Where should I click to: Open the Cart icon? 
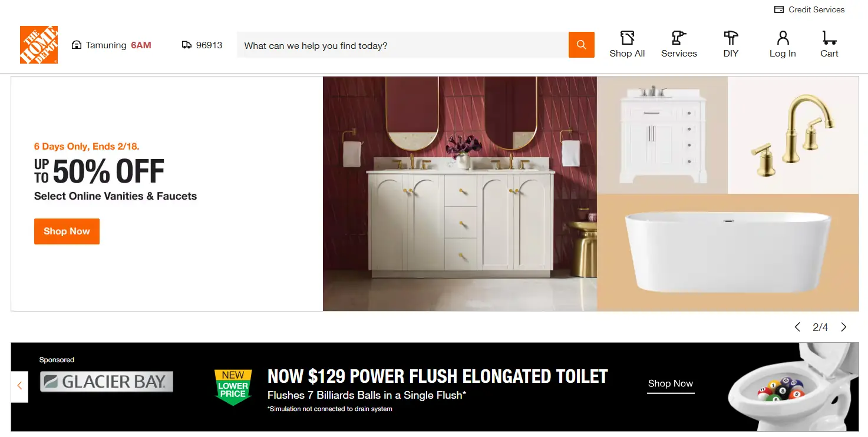[x=829, y=38]
